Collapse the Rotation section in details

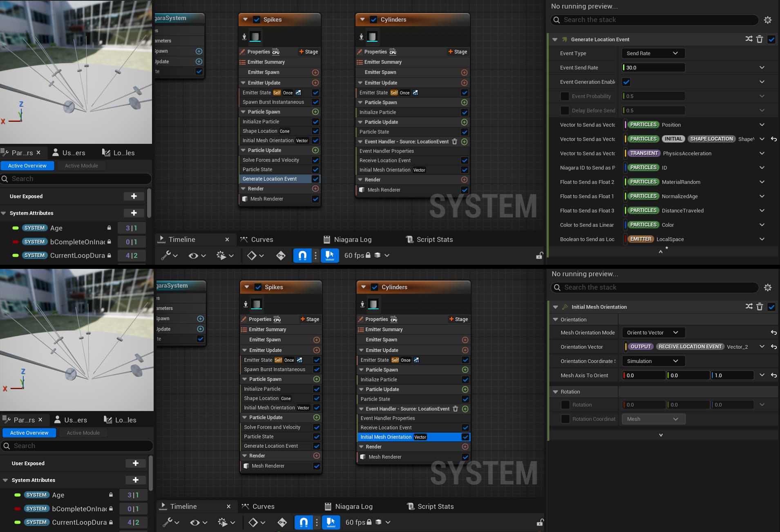555,392
